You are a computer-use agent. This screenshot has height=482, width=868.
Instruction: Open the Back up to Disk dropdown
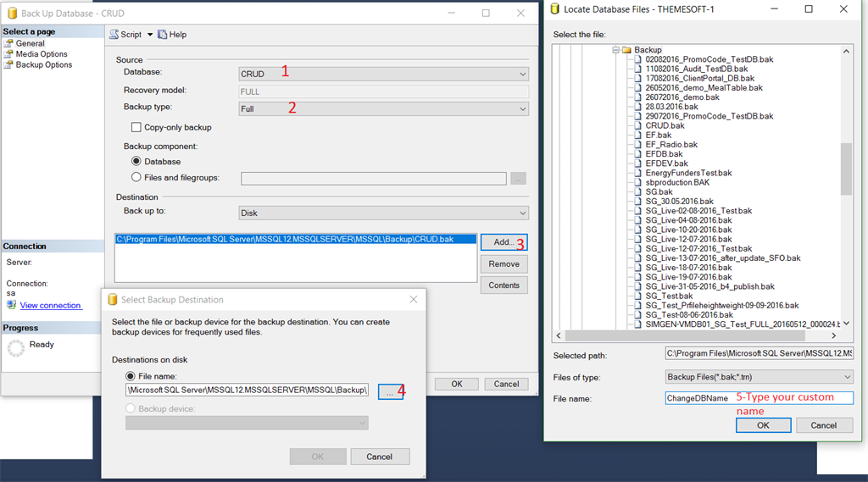pos(384,213)
